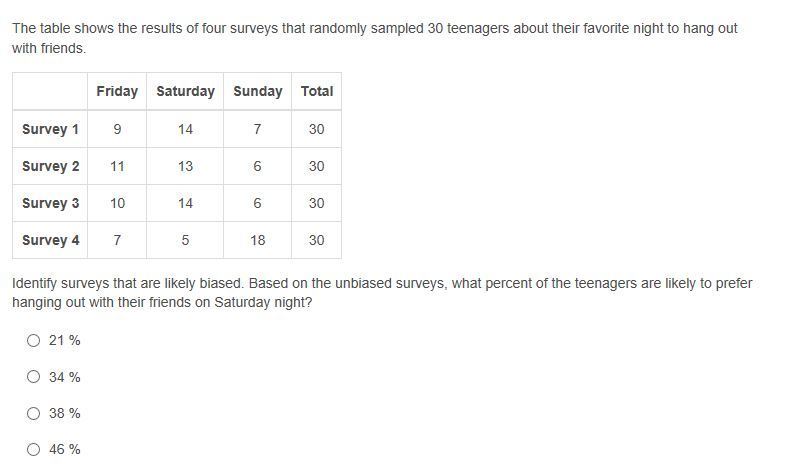
Task: Click Survey 2's Saturday value 13
Action: click(185, 166)
